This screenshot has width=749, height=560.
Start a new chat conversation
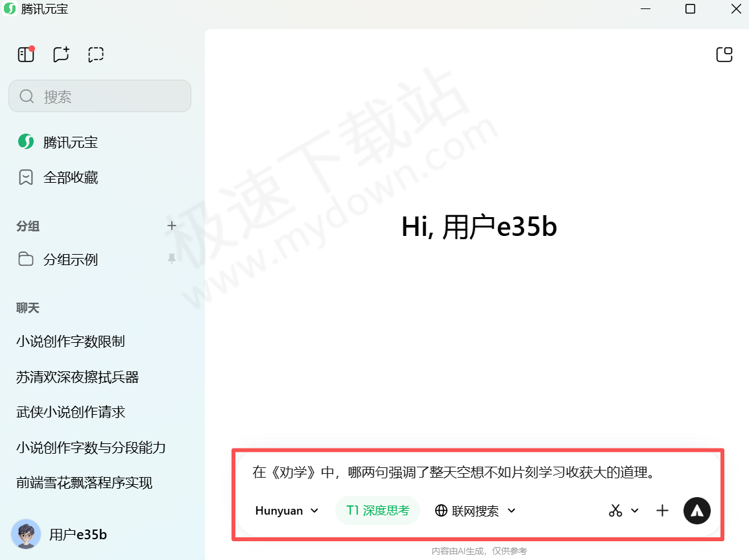click(60, 54)
